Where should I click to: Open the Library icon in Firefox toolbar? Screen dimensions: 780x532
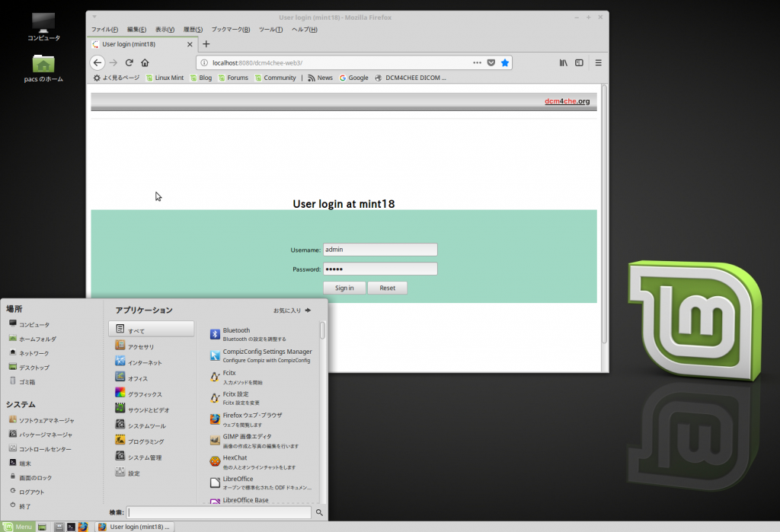click(563, 62)
